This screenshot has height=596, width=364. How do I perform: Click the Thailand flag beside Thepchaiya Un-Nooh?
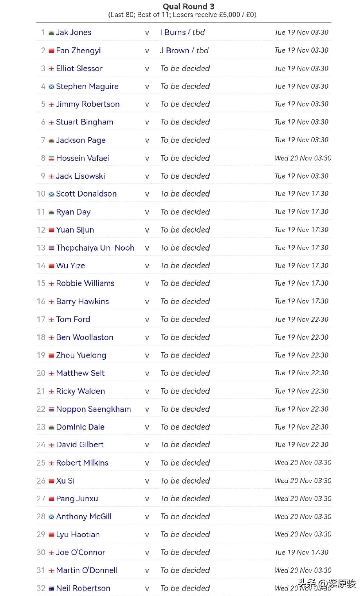51,248
